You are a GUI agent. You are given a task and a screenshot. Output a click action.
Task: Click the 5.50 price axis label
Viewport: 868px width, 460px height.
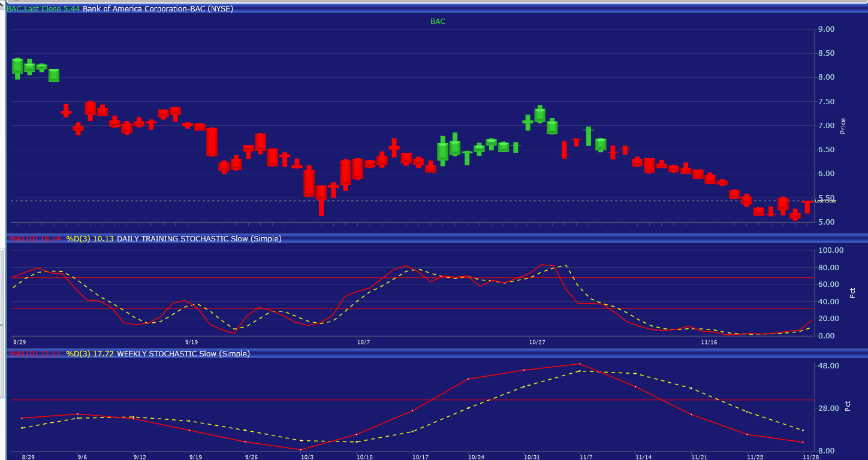tap(826, 197)
